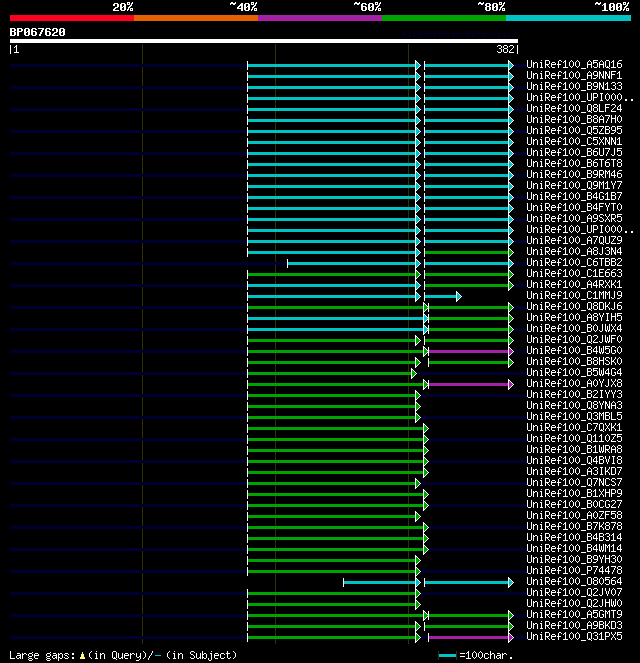Click the purple ~60% identity legend segment

[320, 18]
